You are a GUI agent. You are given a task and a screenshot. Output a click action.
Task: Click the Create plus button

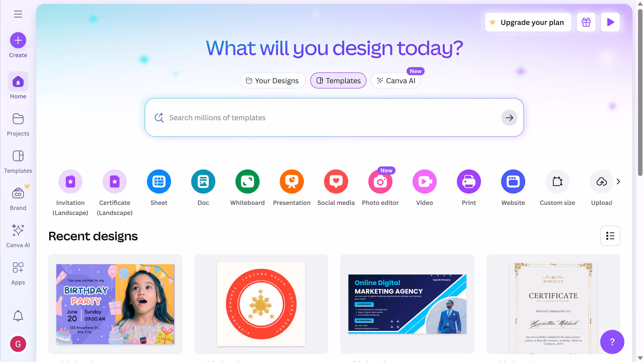click(18, 40)
